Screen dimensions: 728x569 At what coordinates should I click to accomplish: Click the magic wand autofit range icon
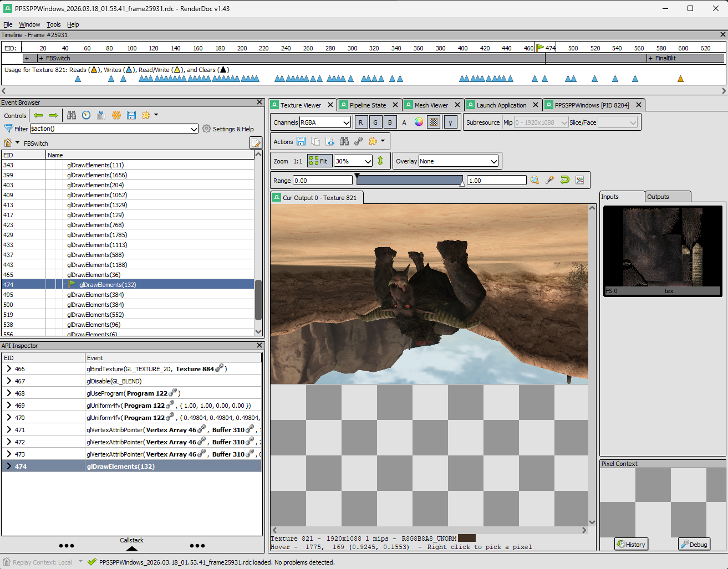(x=549, y=180)
